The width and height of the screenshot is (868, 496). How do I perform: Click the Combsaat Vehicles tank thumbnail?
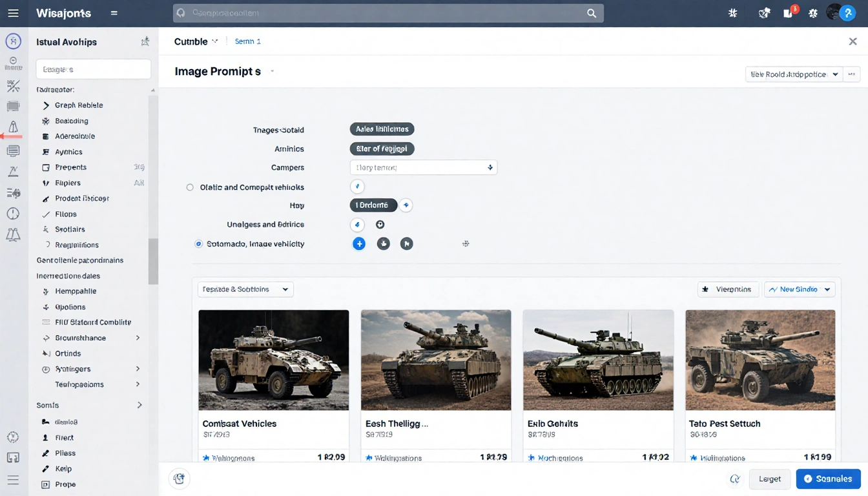point(273,360)
